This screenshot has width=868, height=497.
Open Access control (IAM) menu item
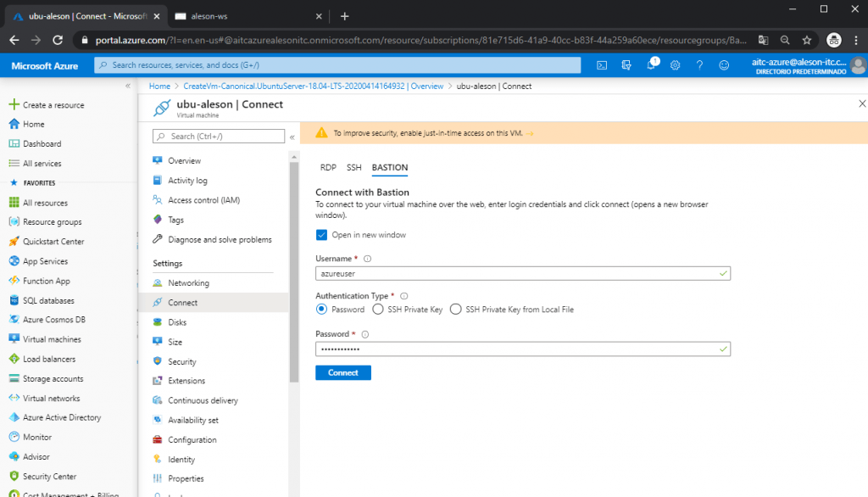(203, 200)
